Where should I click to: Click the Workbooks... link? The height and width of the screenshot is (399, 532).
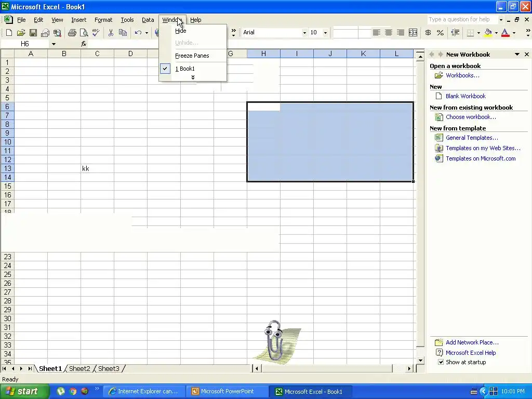click(x=462, y=75)
